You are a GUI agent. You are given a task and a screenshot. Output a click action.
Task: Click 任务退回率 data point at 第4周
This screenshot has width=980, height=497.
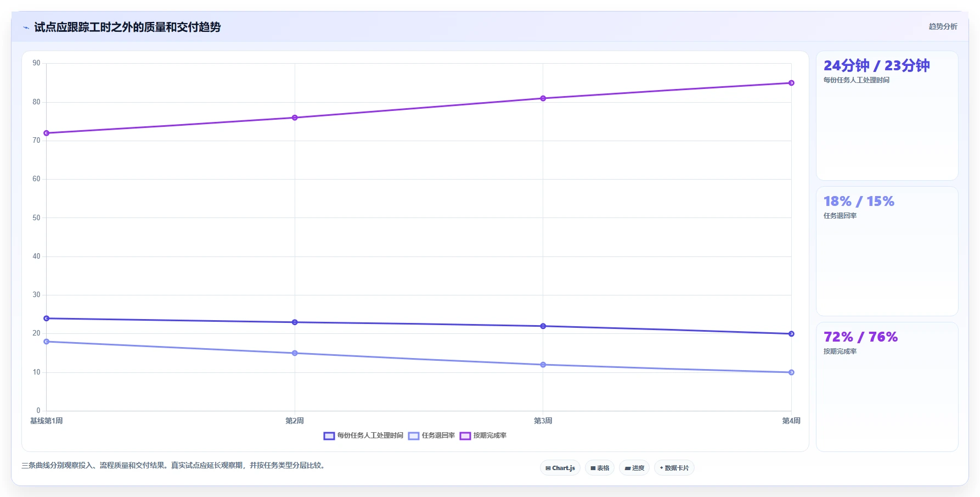click(x=791, y=372)
